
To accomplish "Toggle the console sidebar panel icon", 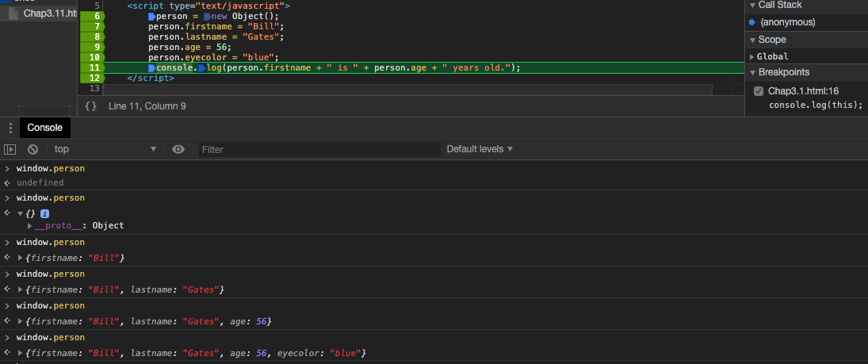I will (10, 149).
